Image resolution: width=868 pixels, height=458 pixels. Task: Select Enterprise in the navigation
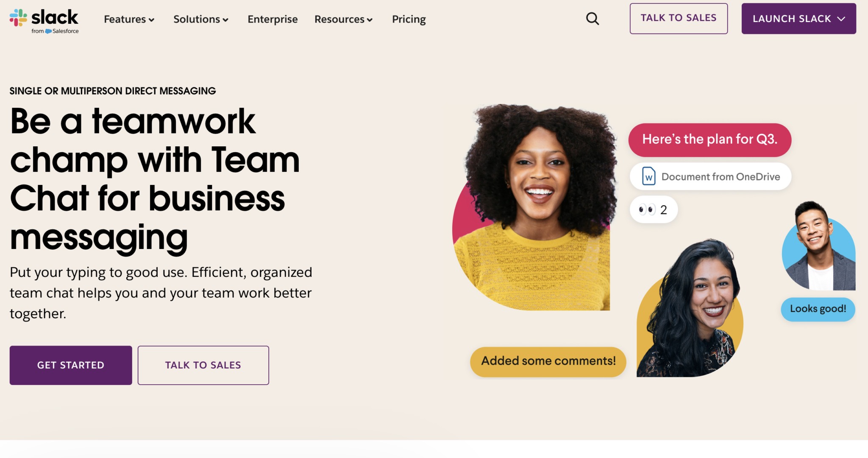tap(273, 19)
